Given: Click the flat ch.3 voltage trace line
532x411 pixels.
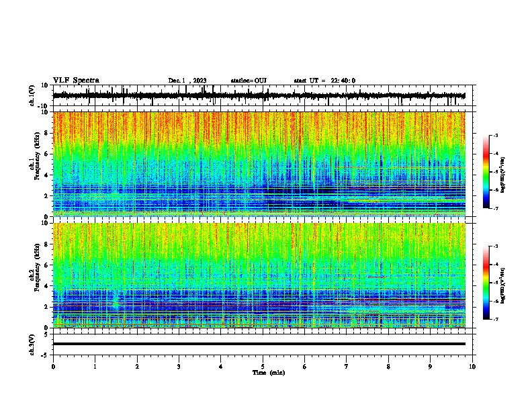Looking at the screenshot, I should (259, 344).
